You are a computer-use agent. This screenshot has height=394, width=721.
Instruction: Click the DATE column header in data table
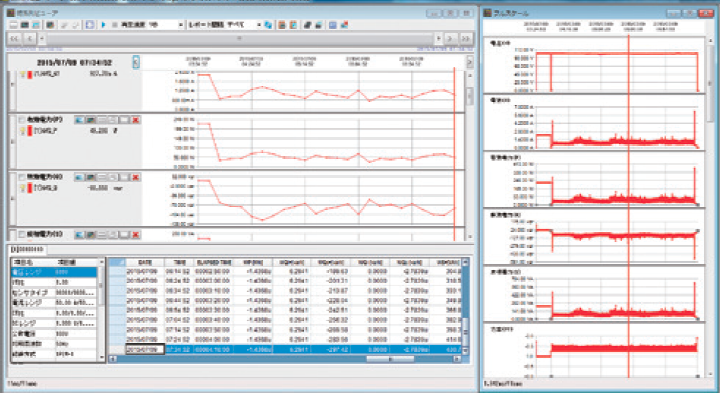(x=145, y=262)
